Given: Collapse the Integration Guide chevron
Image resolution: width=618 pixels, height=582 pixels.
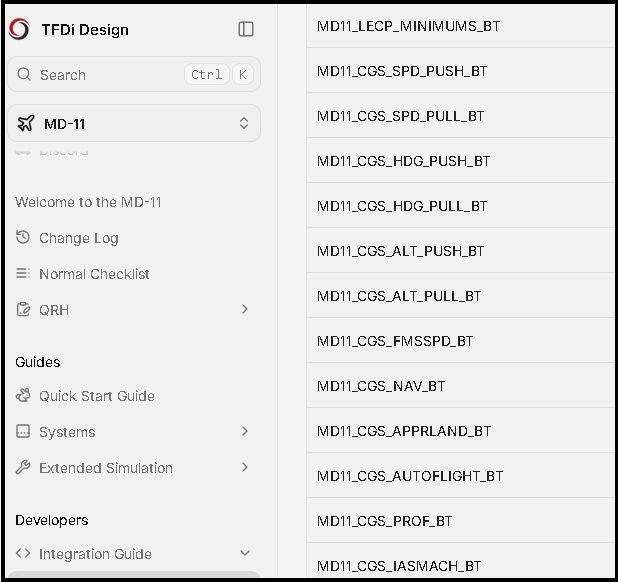Looking at the screenshot, I should click(x=245, y=553).
